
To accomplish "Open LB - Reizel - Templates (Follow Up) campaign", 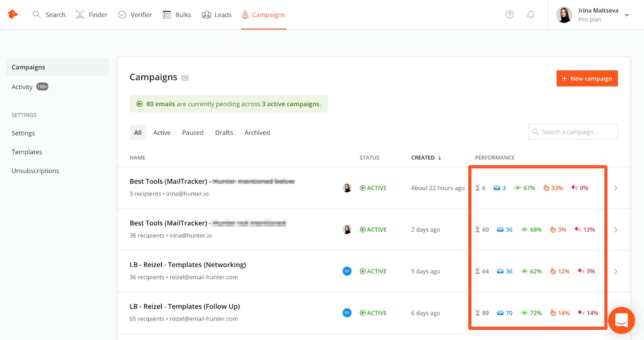I will (185, 306).
